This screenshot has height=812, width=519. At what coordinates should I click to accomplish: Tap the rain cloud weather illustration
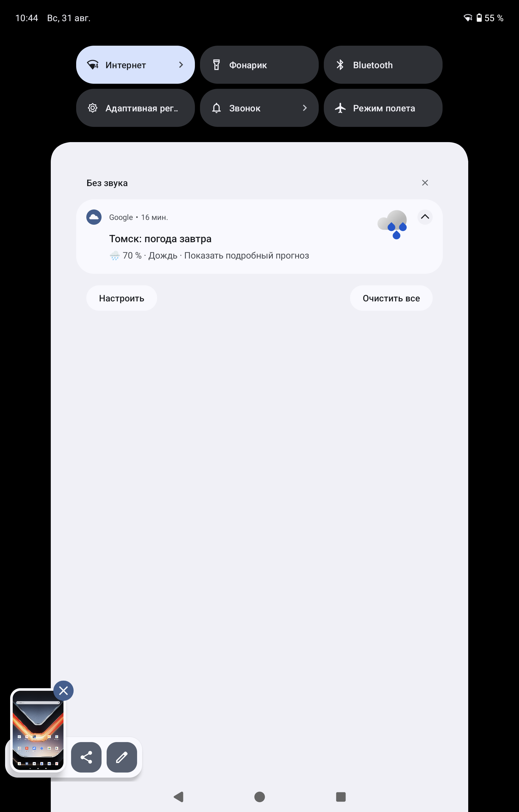392,224
